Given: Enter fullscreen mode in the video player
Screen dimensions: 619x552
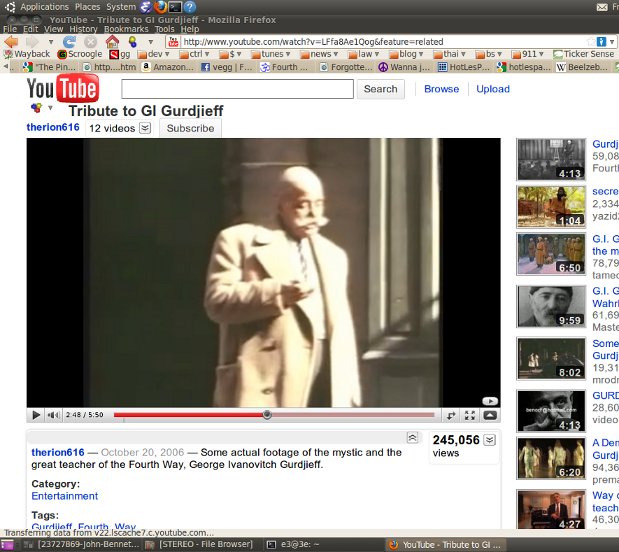Looking at the screenshot, I should pyautogui.click(x=470, y=415).
